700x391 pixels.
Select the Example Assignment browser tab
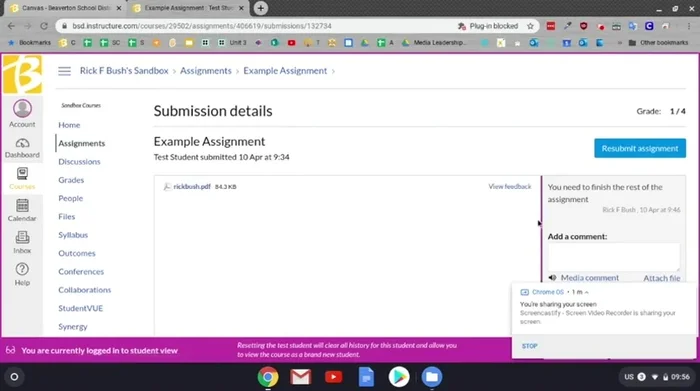189,8
